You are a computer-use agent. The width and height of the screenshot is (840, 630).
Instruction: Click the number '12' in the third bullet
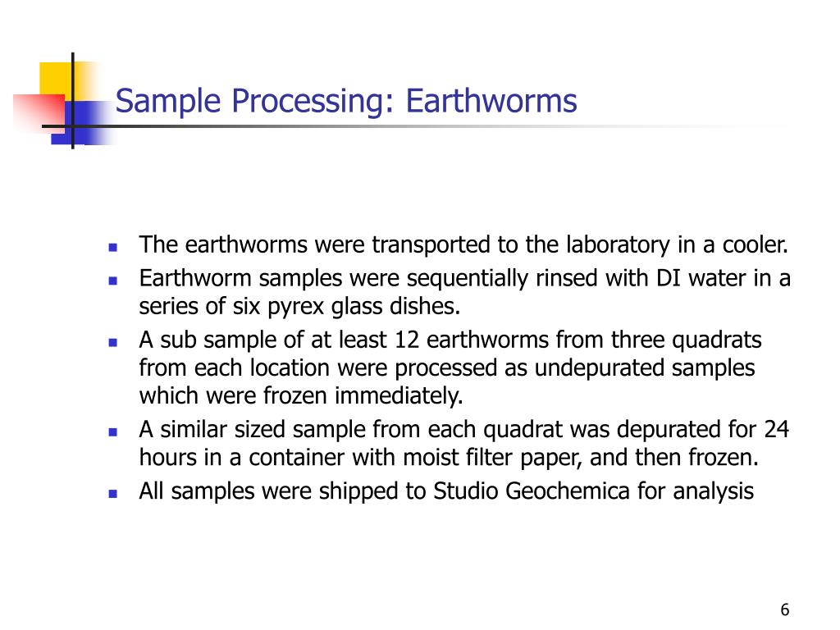click(407, 340)
